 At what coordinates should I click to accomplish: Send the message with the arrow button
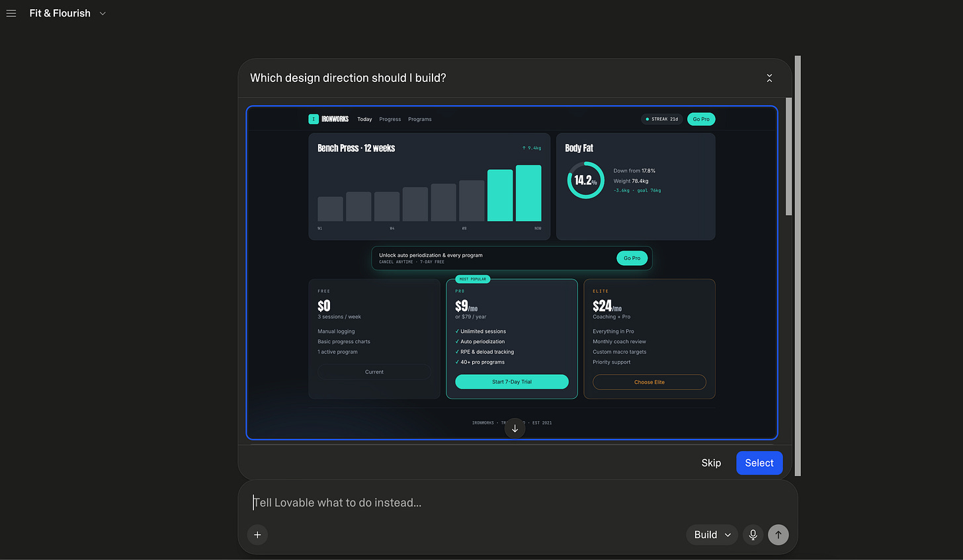pyautogui.click(x=778, y=535)
